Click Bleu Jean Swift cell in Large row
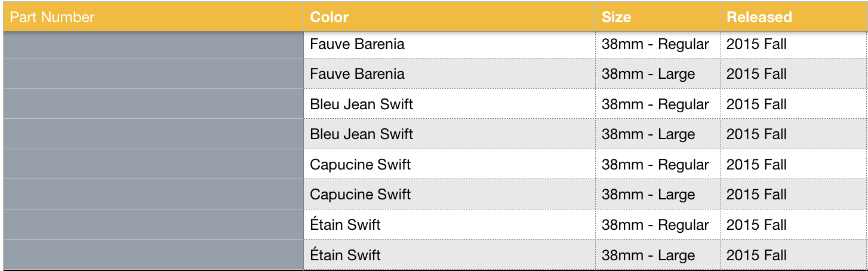Image resolution: width=868 pixels, height=271 pixels. click(450, 134)
